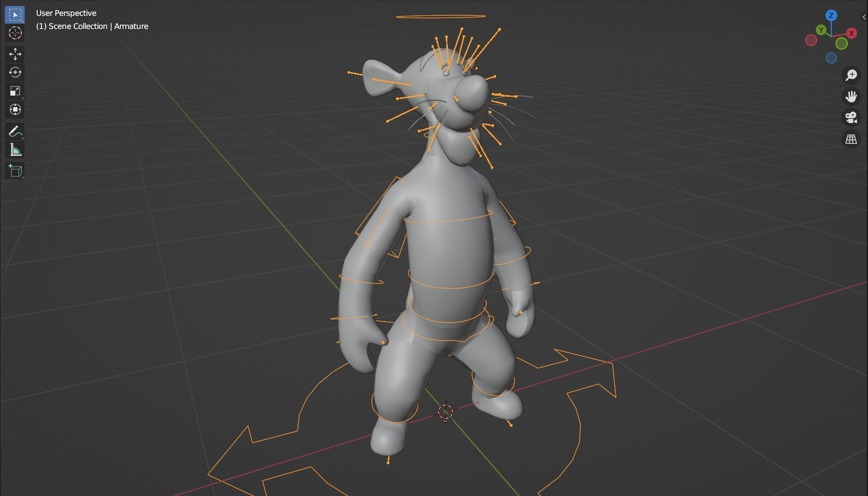This screenshot has width=868, height=496.
Task: Switch perspective/orthographic with the grid button
Action: click(x=851, y=139)
